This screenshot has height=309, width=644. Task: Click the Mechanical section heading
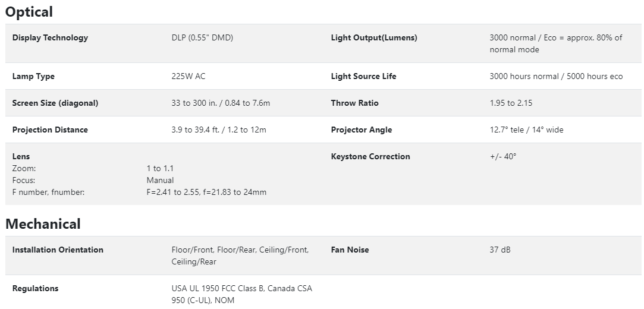[x=43, y=224]
